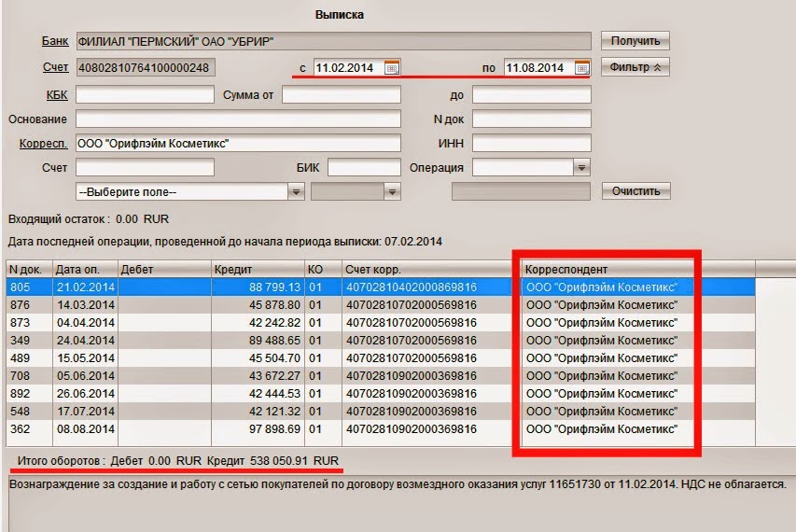Click credit amount 45 504.70
The image size is (796, 532).
[274, 357]
